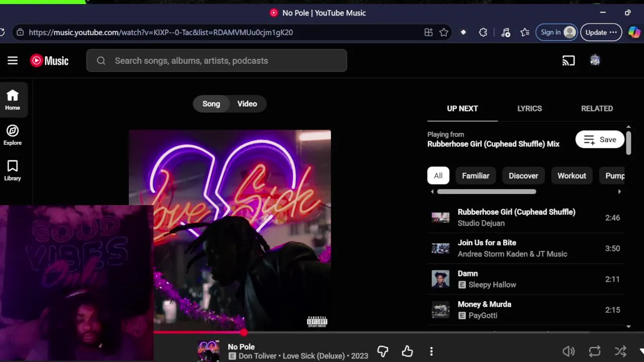Open the Love Sick (Deluxe) album link
Image resolution: width=644 pixels, height=362 pixels.
(x=315, y=356)
